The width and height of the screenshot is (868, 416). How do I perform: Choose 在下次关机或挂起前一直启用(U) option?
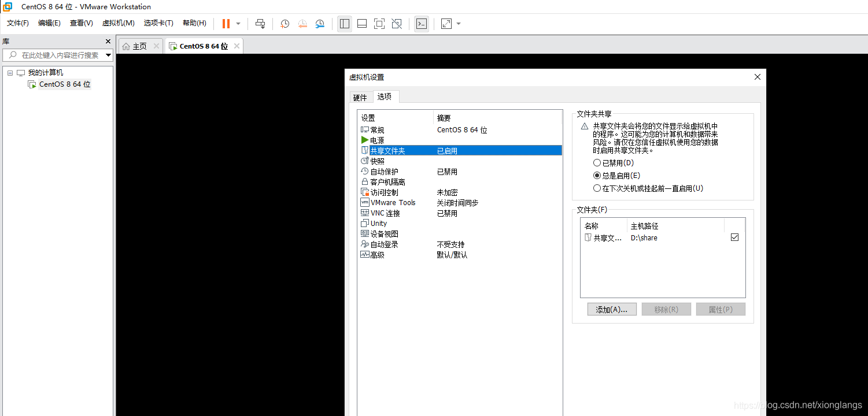[597, 188]
